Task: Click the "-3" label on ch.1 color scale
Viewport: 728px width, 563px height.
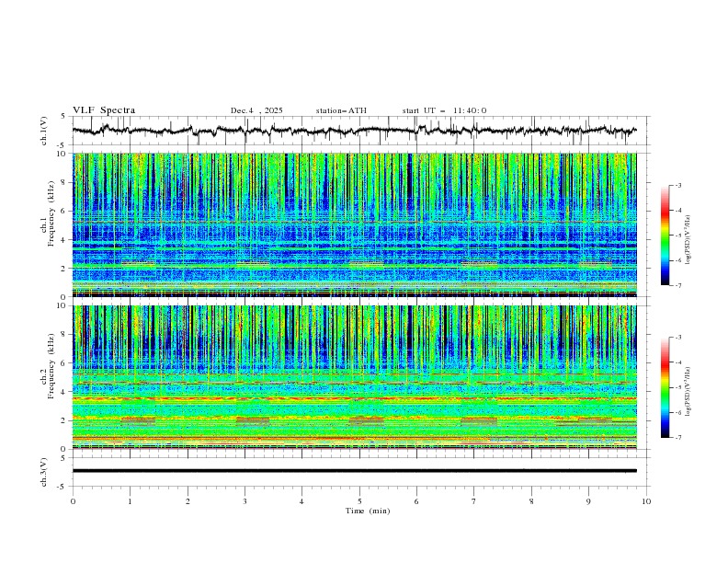Action: pos(678,185)
